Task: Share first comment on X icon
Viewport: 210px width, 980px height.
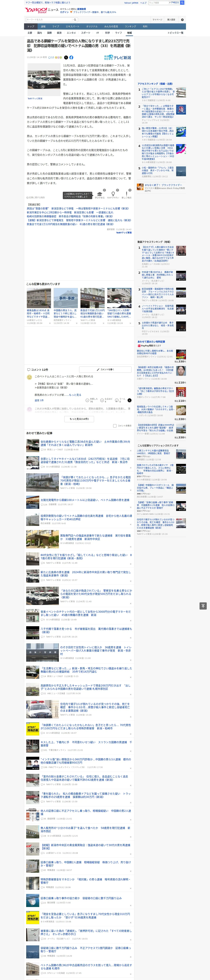Action: point(129,400)
